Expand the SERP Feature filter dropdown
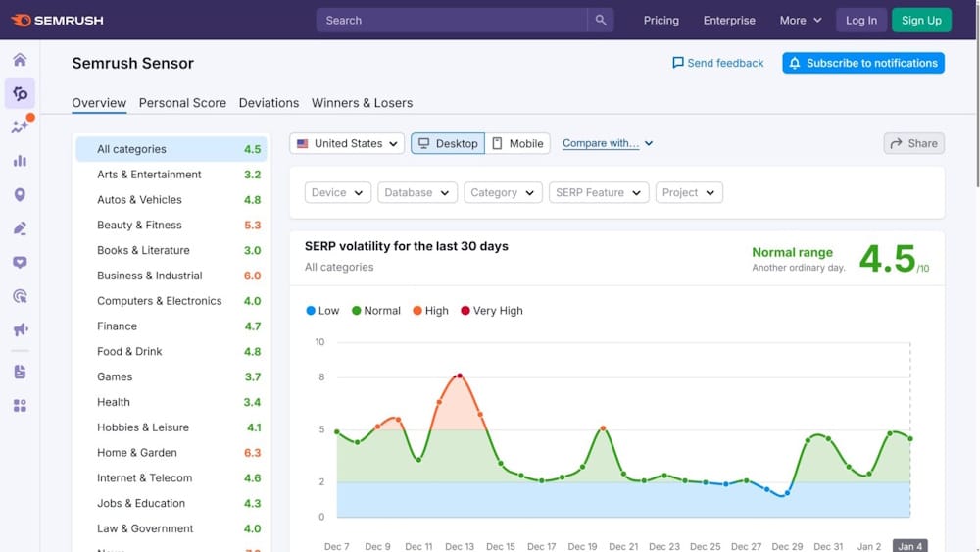Viewport: 980px width, 552px height. [x=597, y=193]
